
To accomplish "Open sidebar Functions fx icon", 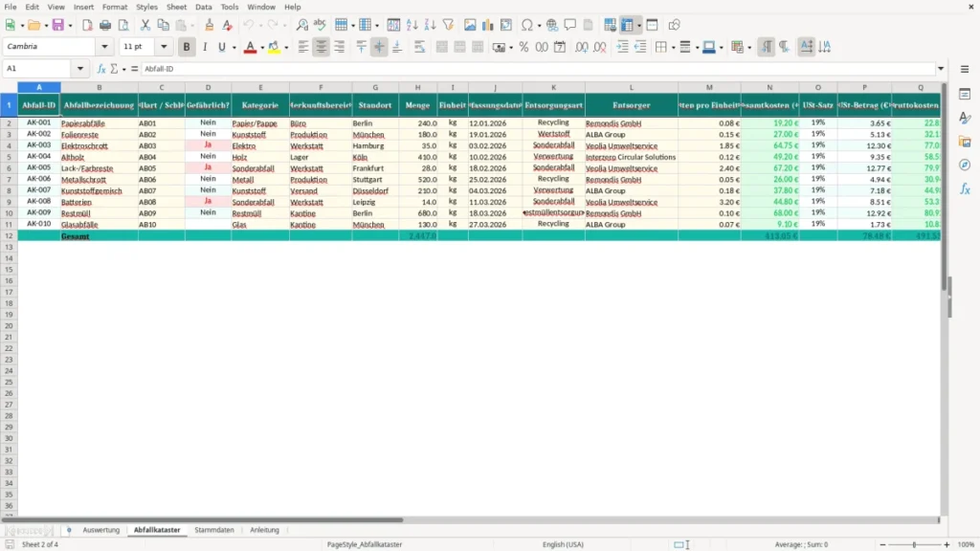I will pyautogui.click(x=965, y=188).
